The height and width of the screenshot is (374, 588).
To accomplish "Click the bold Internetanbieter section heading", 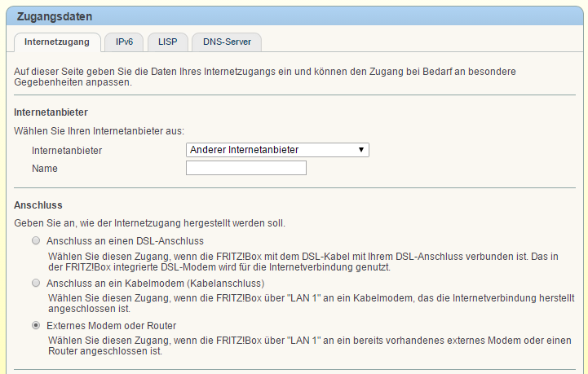I will [x=51, y=112].
